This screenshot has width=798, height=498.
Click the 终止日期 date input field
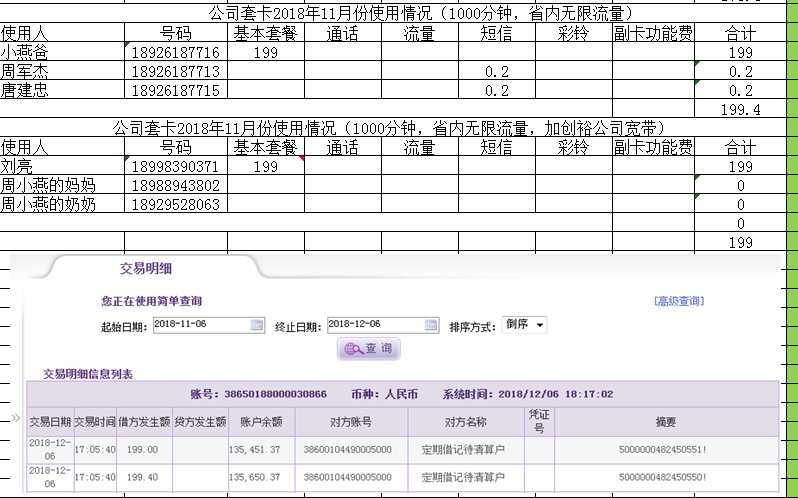374,325
